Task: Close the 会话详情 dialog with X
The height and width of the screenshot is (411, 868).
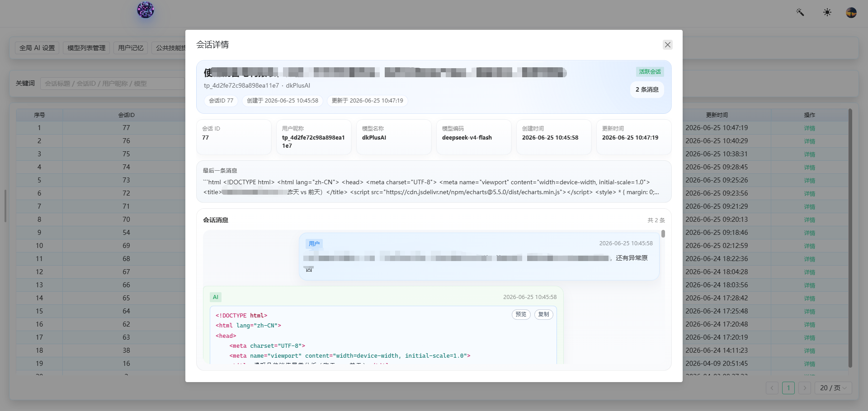Action: pyautogui.click(x=667, y=45)
